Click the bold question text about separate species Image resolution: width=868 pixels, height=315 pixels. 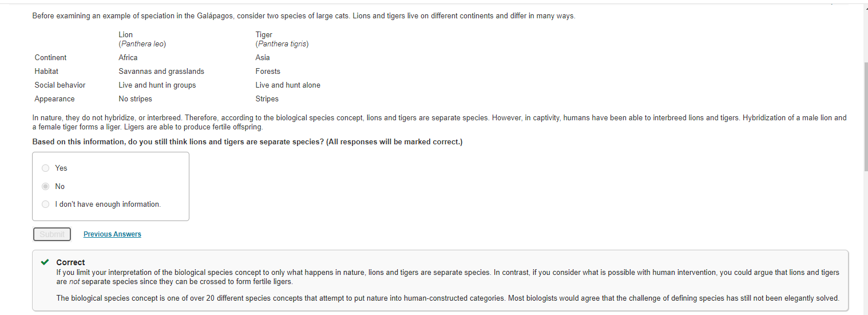tap(247, 142)
